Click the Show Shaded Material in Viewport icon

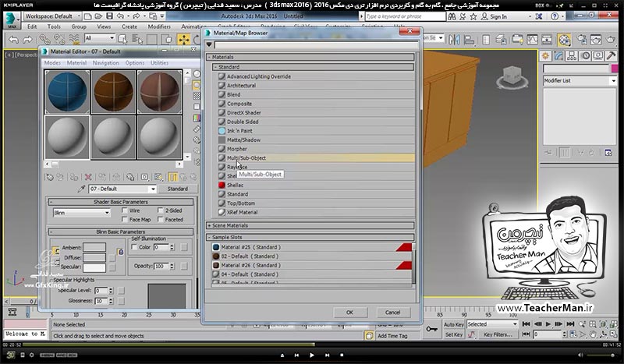point(158,177)
